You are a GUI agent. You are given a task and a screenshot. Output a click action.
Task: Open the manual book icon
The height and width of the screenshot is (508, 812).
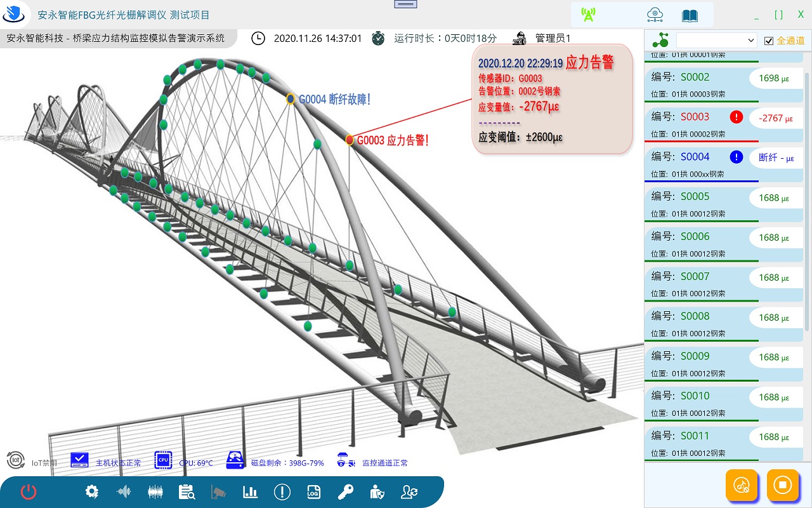(x=690, y=15)
